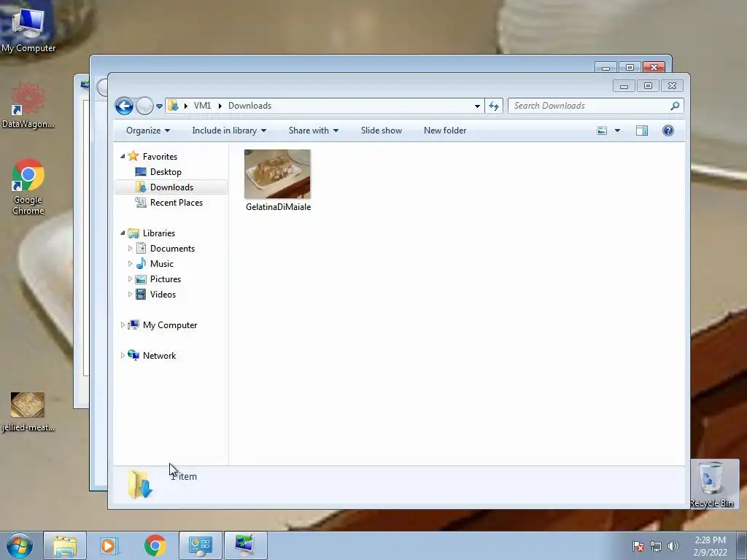This screenshot has height=560, width=747.
Task: Click the Recycle Bin desktop icon
Action: [712, 484]
